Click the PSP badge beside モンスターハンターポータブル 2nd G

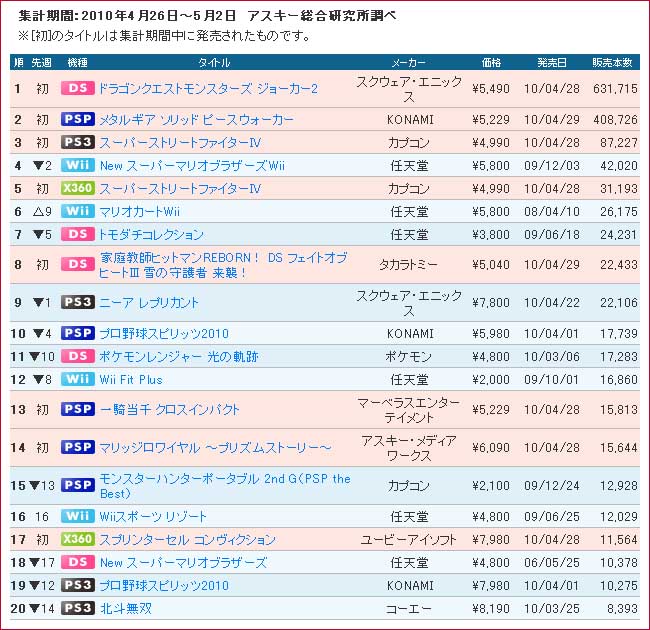point(78,485)
